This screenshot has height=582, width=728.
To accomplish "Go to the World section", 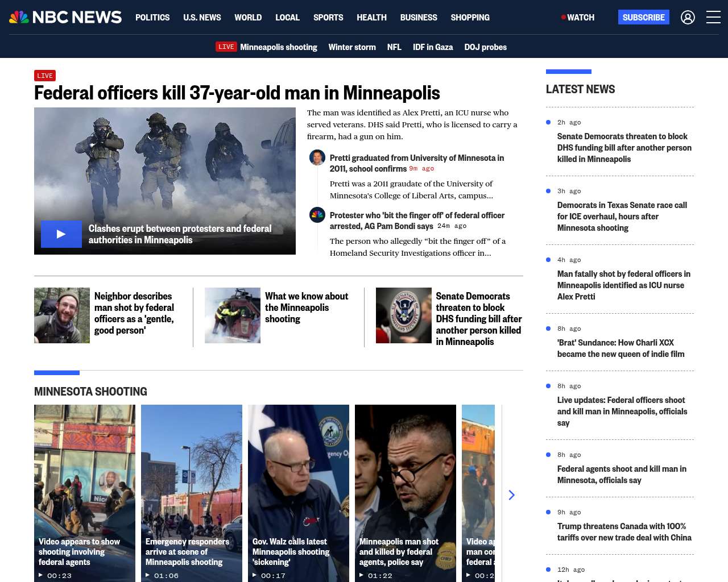I will (x=248, y=17).
